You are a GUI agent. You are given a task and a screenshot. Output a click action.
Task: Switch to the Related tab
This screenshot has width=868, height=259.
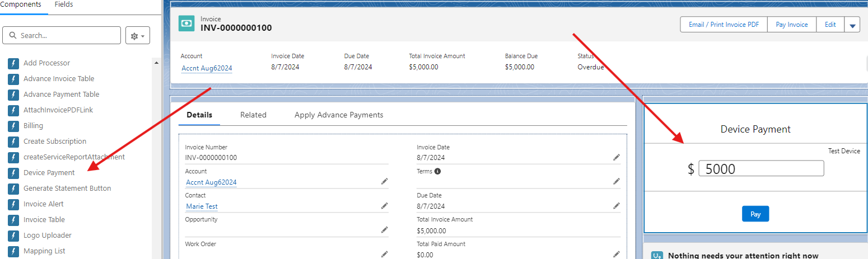[x=253, y=115]
